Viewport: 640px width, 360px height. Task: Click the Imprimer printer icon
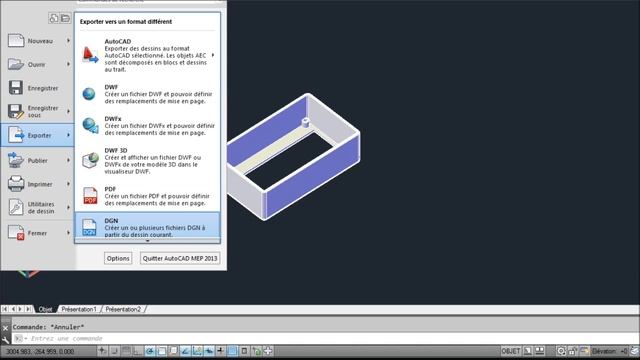tap(16, 184)
